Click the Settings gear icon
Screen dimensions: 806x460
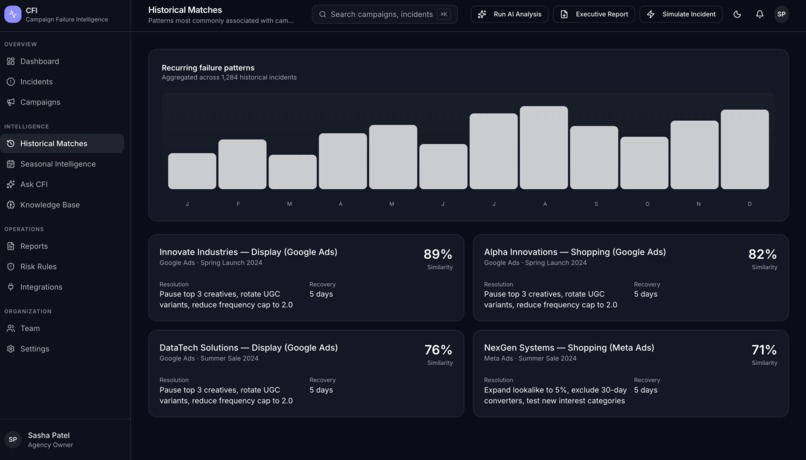11,349
